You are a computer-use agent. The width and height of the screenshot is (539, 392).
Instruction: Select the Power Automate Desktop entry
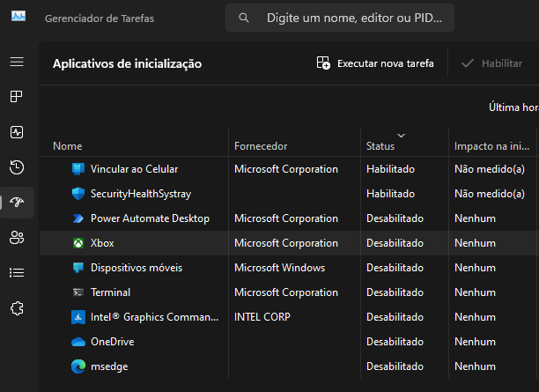[x=289, y=218]
